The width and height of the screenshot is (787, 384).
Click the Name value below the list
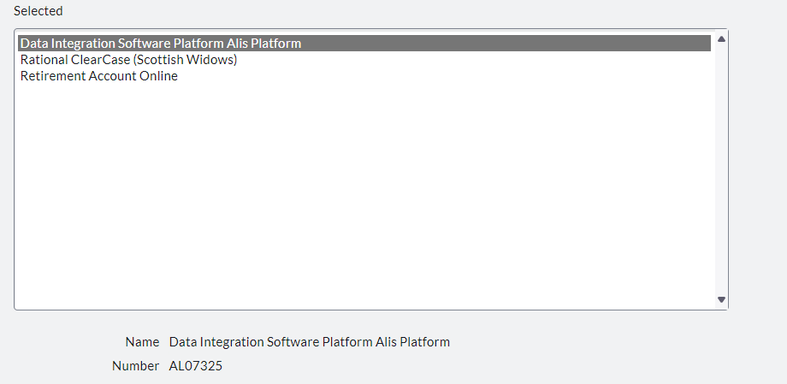tap(309, 342)
